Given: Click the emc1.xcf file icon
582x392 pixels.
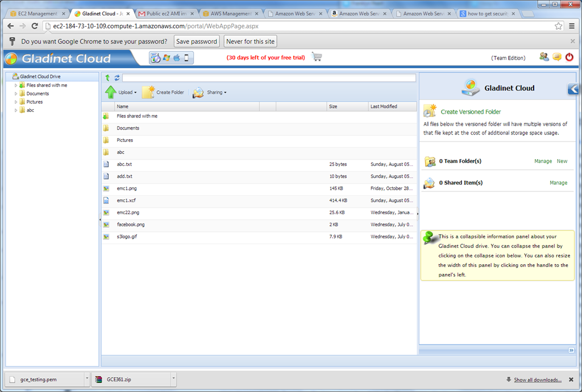Looking at the screenshot, I should coord(106,201).
